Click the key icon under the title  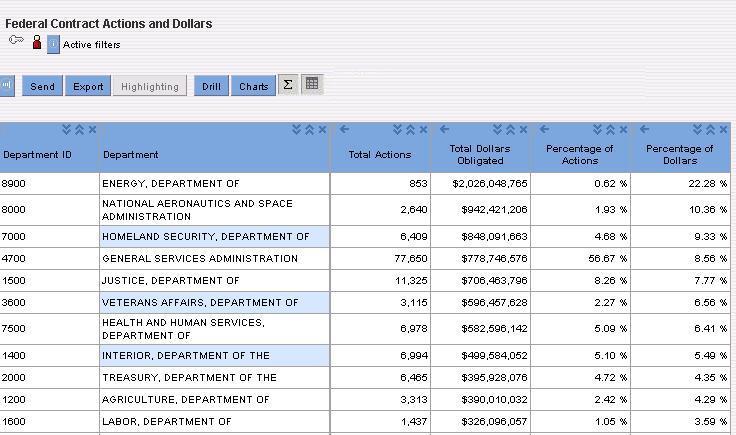click(16, 40)
